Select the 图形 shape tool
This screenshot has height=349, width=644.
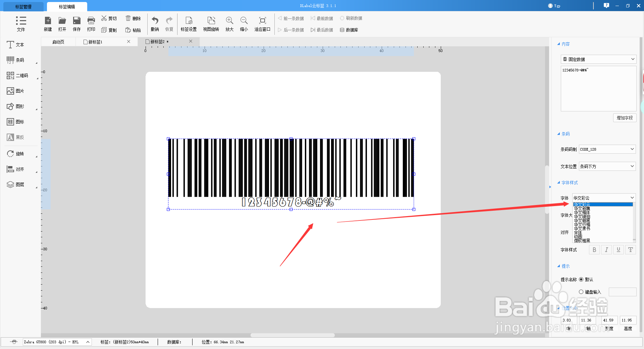(15, 106)
